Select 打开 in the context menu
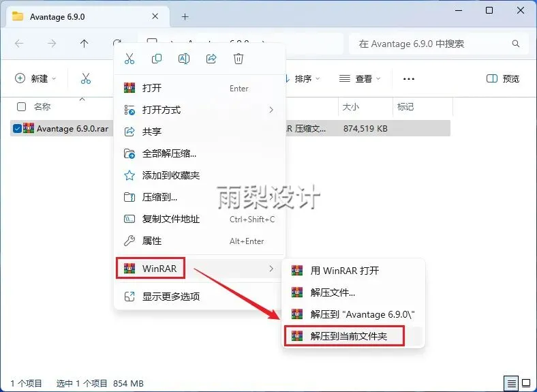Viewport: 537px width, 392px height. click(199, 88)
